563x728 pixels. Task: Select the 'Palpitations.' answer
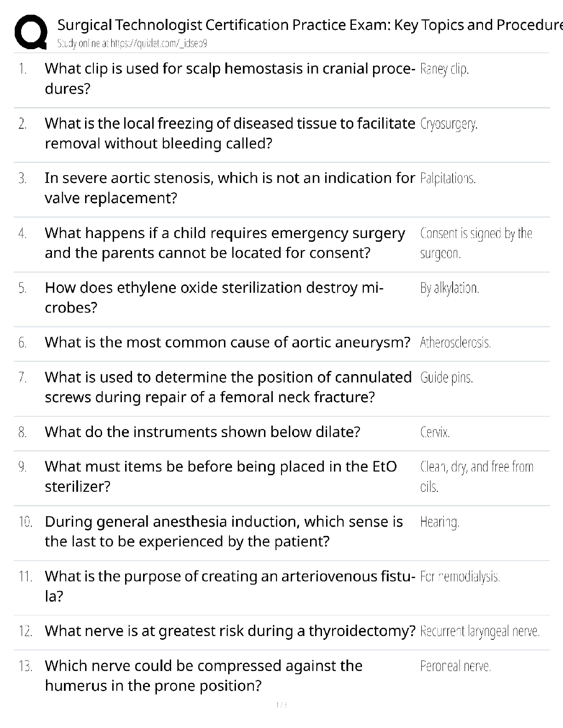coord(448,179)
